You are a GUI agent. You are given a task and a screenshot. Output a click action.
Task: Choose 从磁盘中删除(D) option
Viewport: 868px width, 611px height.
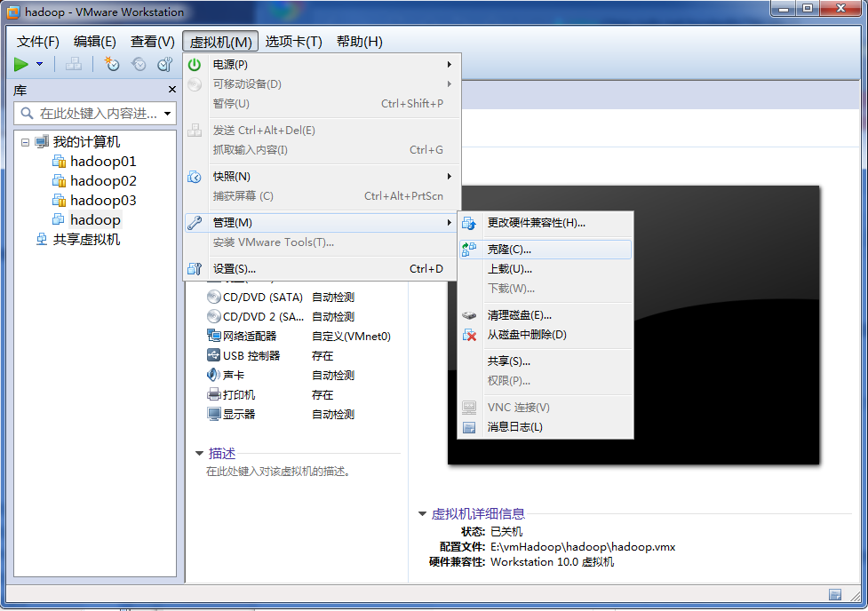(545, 335)
